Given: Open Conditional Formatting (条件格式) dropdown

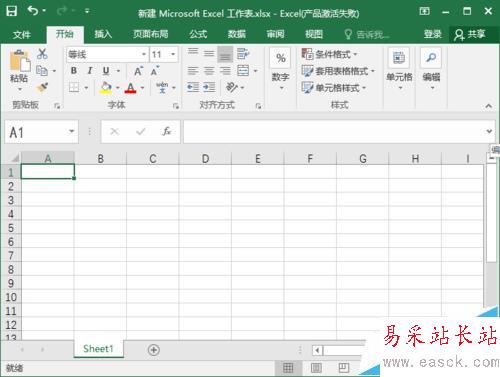Looking at the screenshot, I should point(329,54).
